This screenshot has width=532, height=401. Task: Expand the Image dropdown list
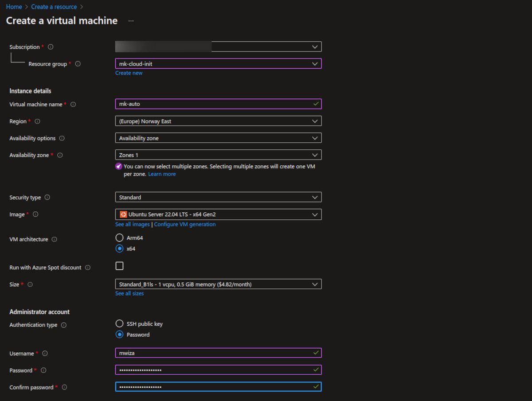tap(218, 214)
